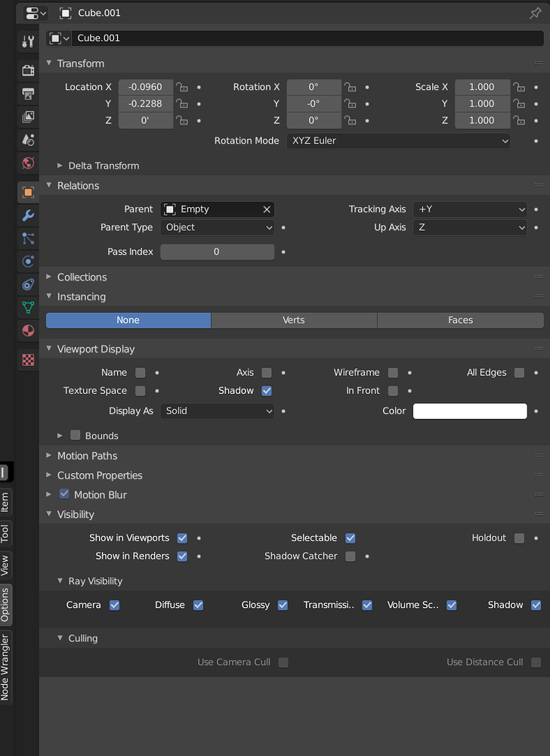Expand the Custom Properties panel
Viewport: 550px width, 756px height.
[48, 476]
